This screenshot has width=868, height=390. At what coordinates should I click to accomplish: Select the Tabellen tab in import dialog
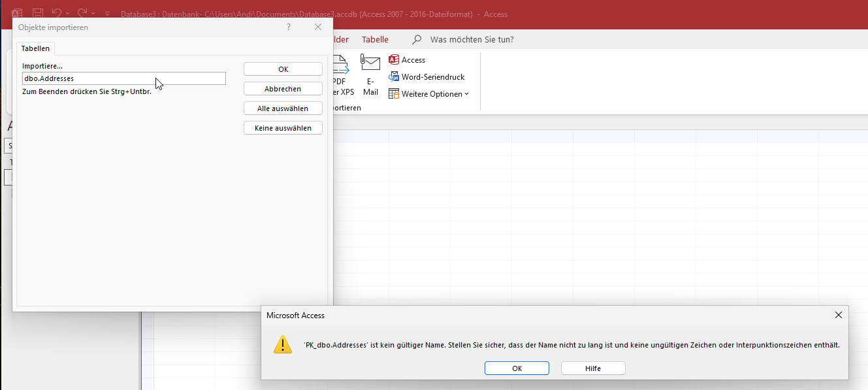35,48
